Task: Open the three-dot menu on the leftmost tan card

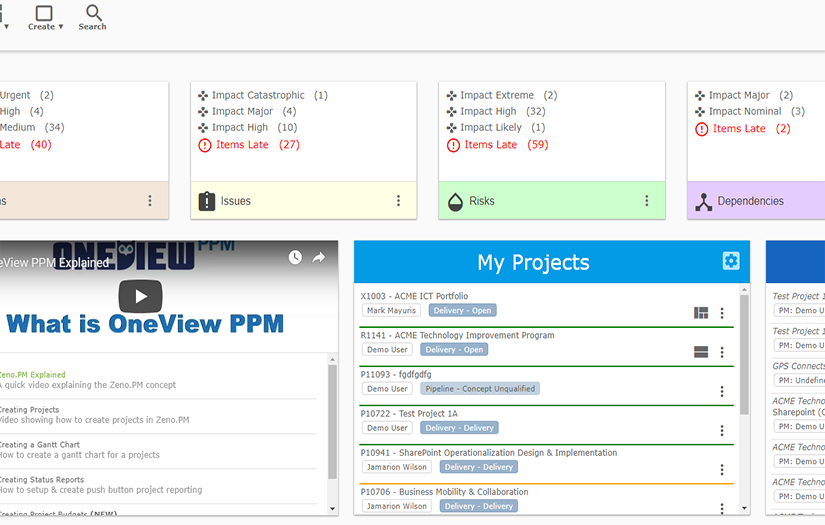Action: point(150,200)
